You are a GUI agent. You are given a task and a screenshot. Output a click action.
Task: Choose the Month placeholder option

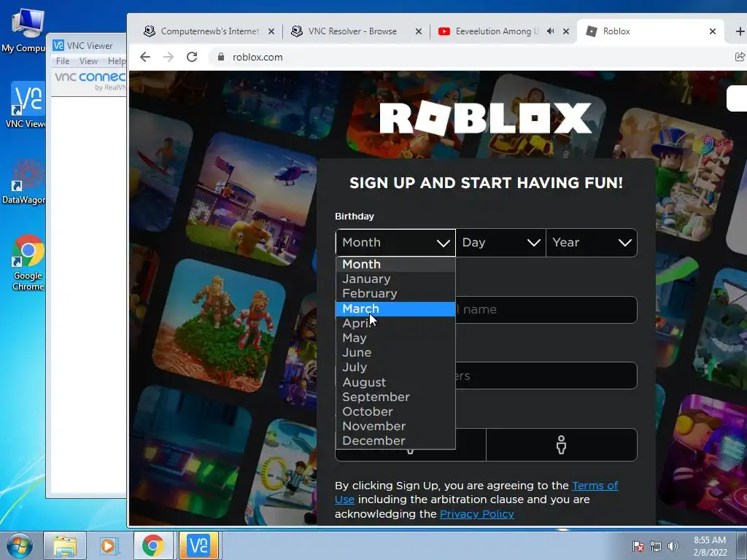395,264
